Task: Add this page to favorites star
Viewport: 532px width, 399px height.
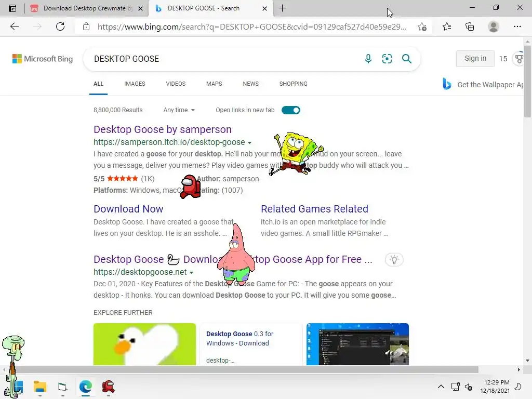Action: pyautogui.click(x=422, y=26)
